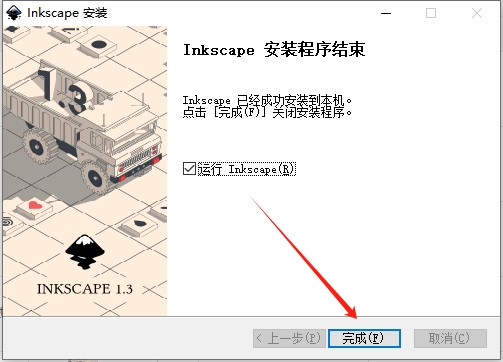
Task: Close the Inkscape 安装 window
Action: pyautogui.click(x=477, y=13)
